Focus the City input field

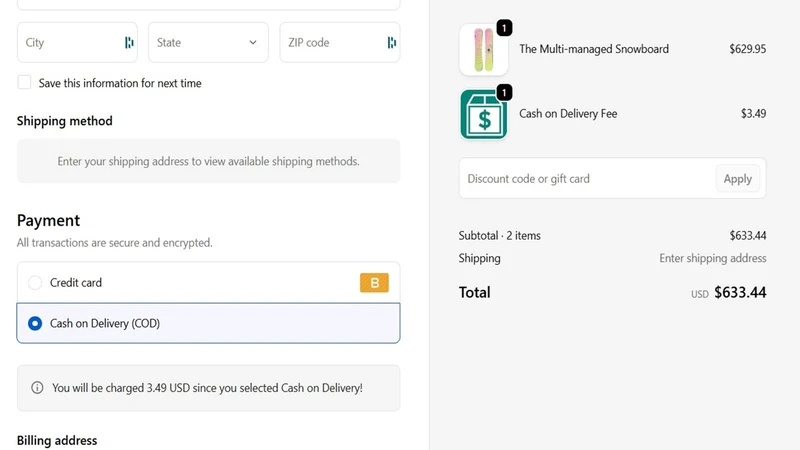[x=77, y=42]
